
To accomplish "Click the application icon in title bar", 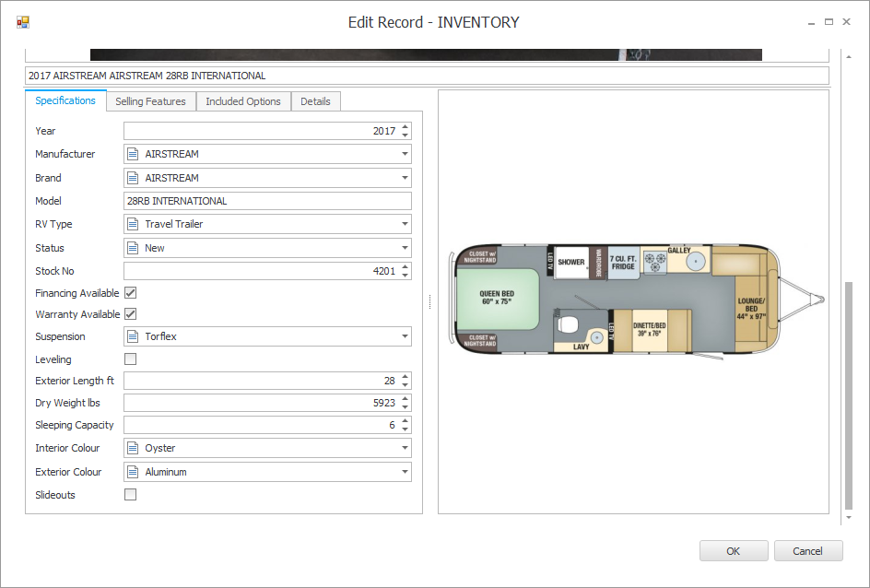I will point(23,22).
